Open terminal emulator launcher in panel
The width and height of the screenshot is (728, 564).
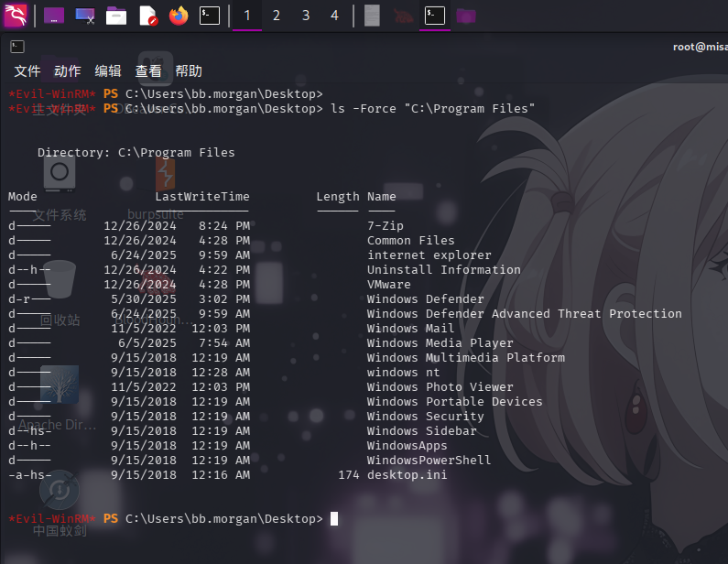coord(210,16)
